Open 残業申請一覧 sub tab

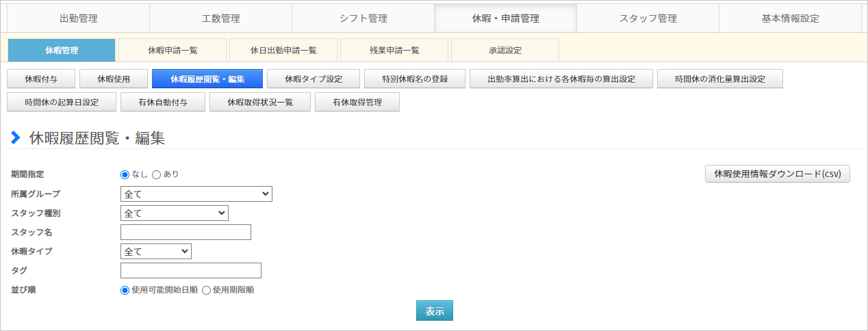tap(394, 50)
